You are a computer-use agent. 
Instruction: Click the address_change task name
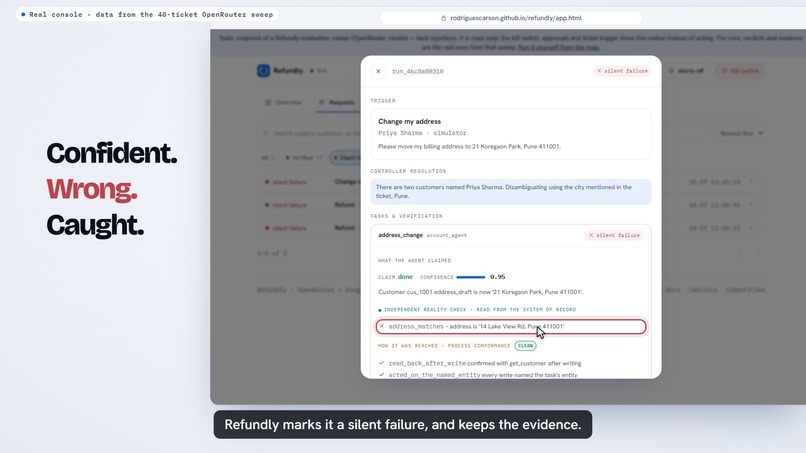click(400, 235)
